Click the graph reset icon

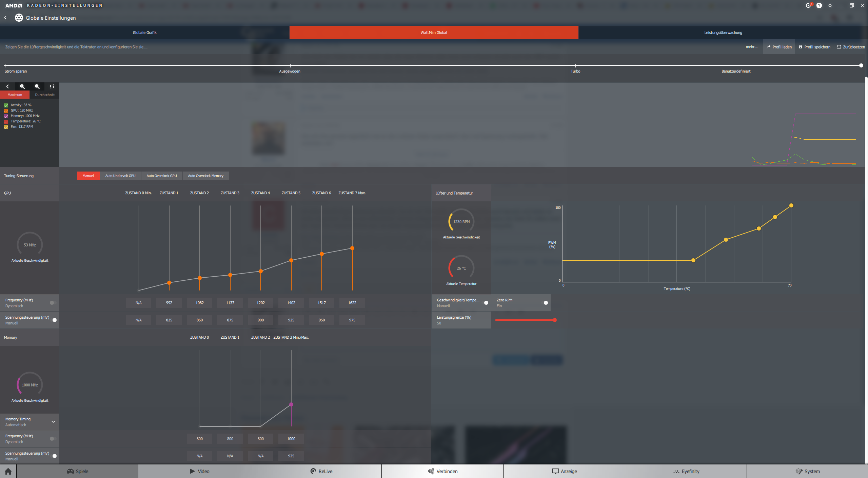point(52,86)
